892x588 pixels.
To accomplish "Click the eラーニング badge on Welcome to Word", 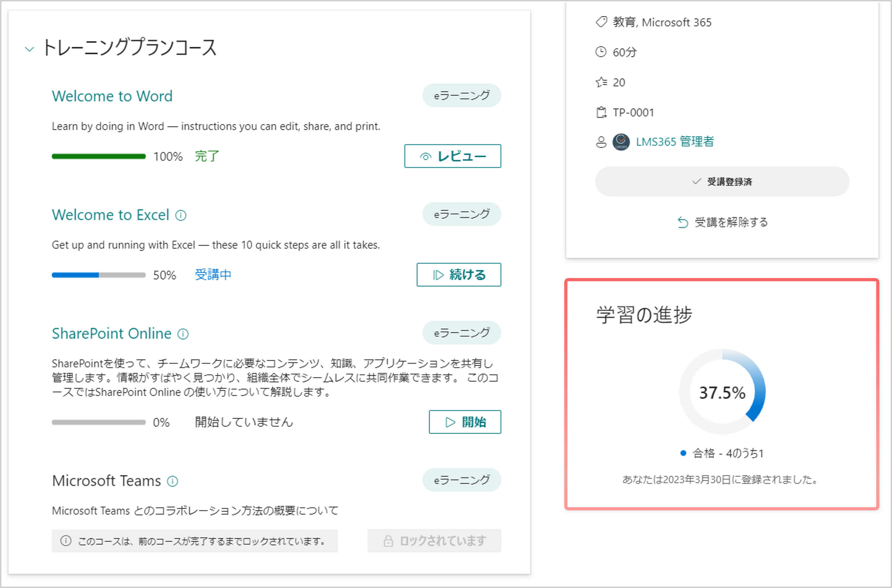I will (462, 95).
